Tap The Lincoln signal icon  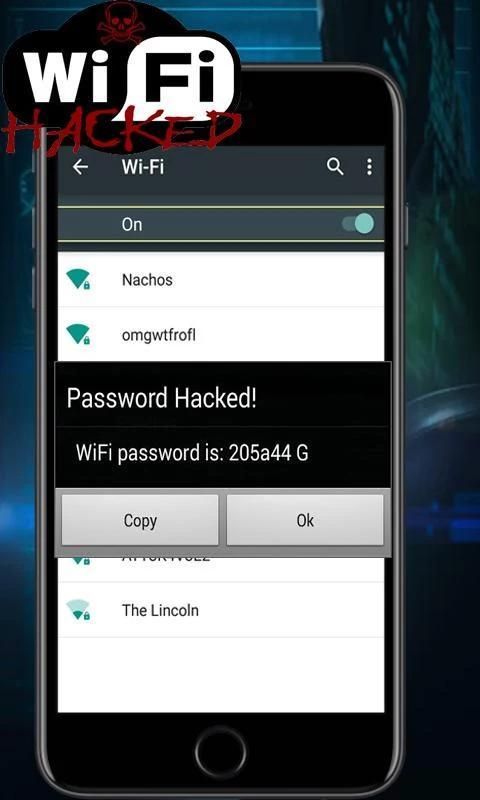tap(78, 610)
